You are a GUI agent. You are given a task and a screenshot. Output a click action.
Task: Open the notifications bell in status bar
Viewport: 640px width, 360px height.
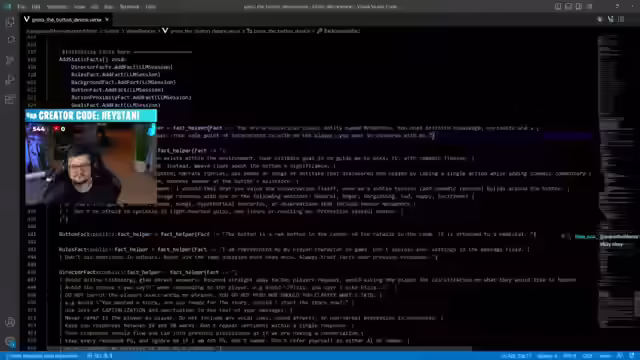632,356
